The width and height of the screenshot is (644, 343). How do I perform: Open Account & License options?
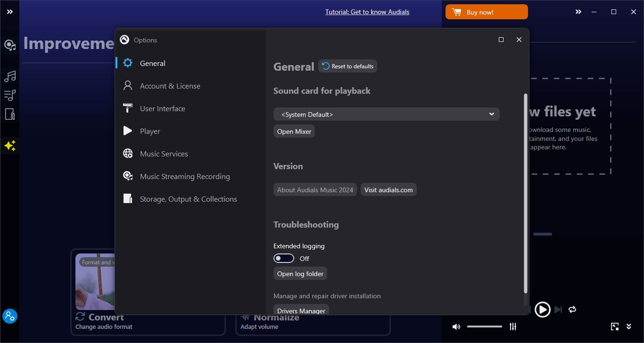tap(190, 86)
